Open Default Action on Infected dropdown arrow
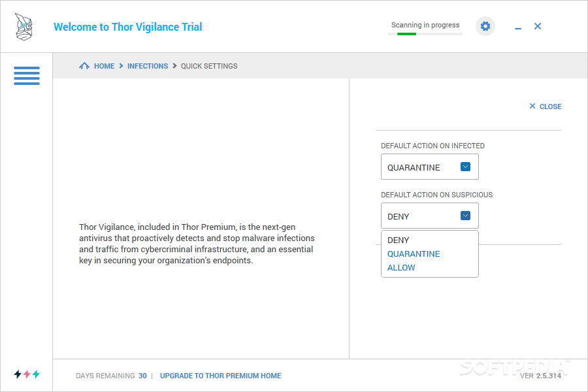The image size is (588, 392). (x=465, y=167)
